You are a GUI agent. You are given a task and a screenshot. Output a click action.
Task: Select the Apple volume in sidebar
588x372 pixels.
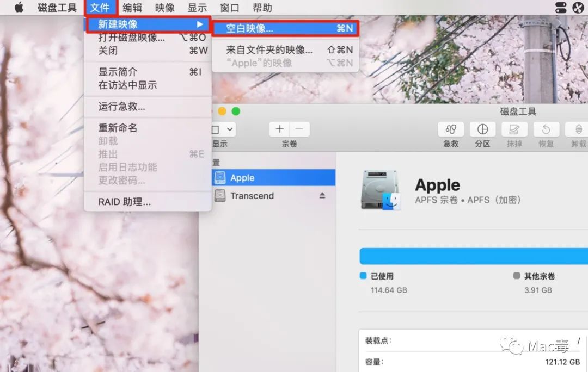coord(242,178)
